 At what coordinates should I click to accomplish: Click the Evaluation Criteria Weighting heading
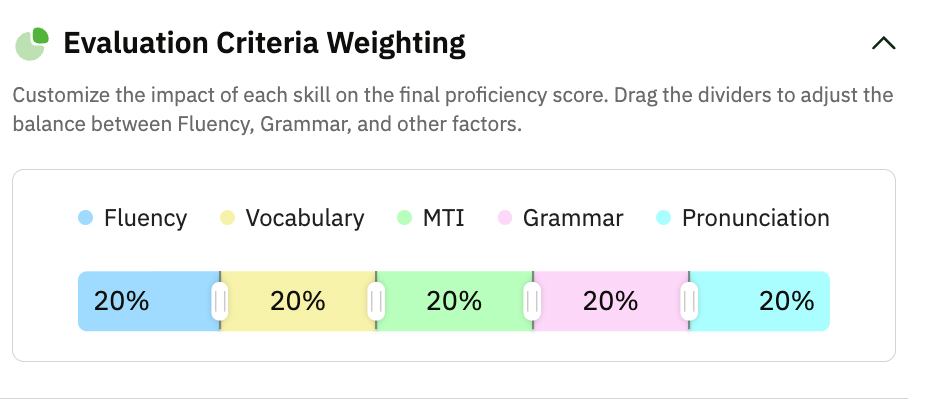264,43
